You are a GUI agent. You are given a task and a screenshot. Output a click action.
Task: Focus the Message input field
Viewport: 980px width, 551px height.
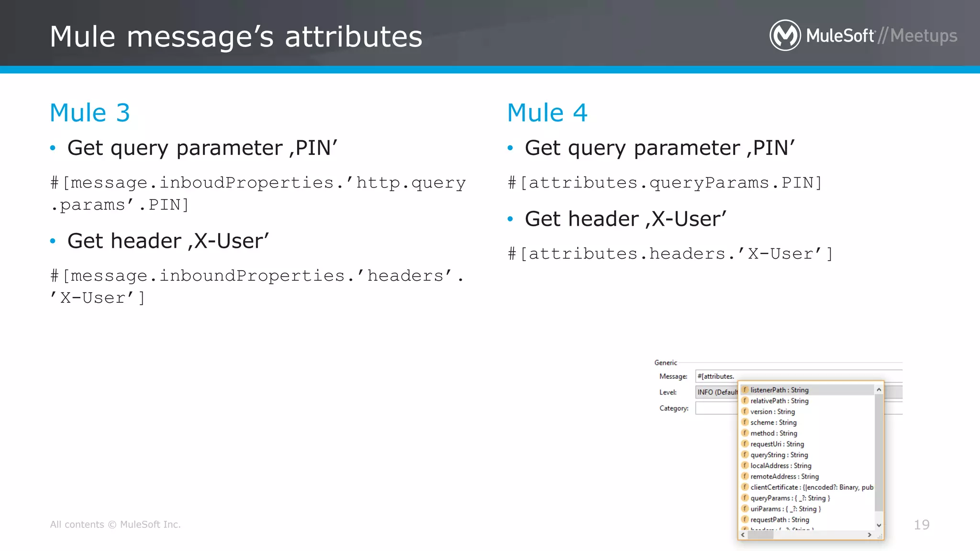pyautogui.click(x=799, y=376)
